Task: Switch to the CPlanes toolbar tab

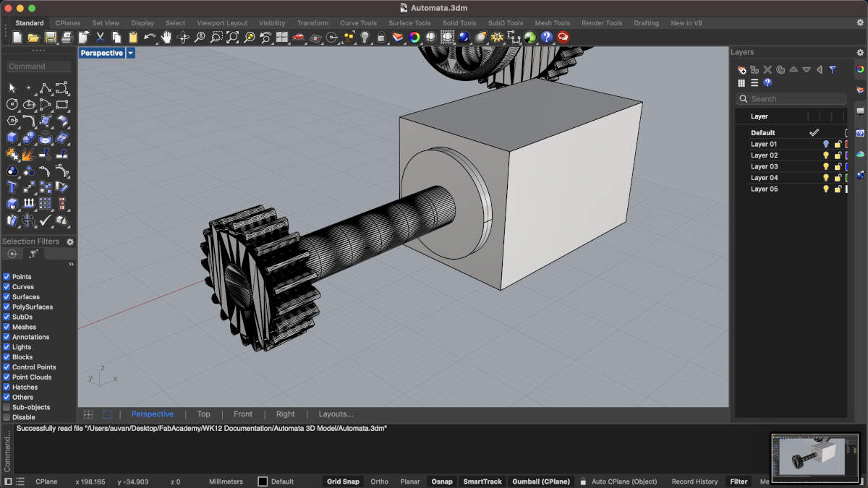Action: pos(68,23)
